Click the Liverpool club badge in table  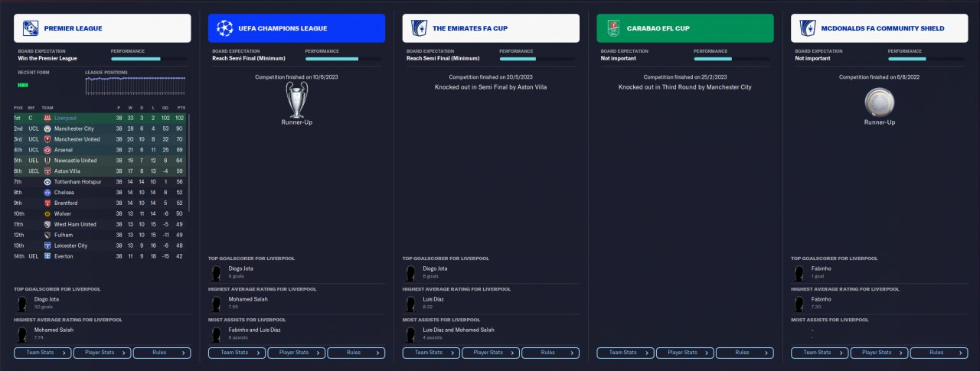[47, 119]
